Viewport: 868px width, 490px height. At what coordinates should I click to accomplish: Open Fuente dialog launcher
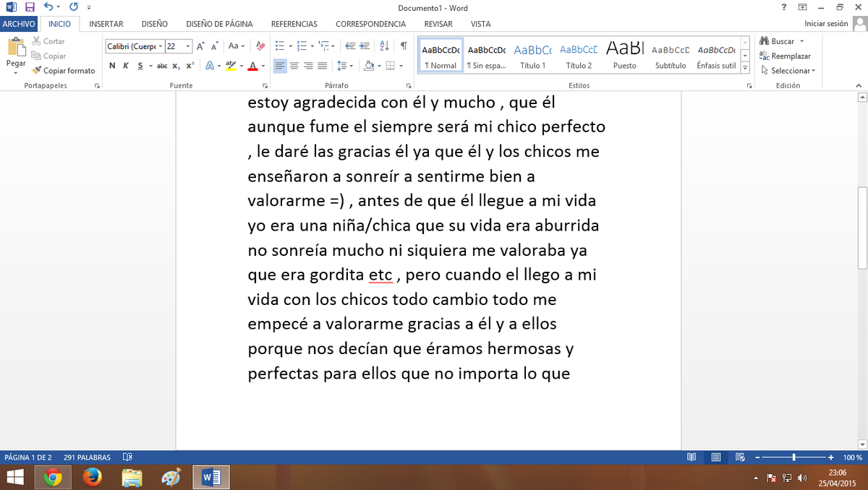[x=264, y=85]
